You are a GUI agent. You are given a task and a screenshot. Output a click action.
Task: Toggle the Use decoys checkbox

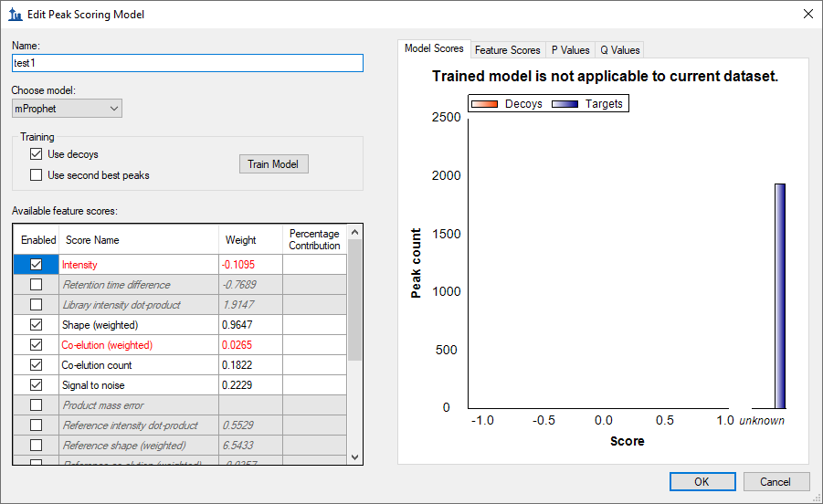pyautogui.click(x=37, y=154)
